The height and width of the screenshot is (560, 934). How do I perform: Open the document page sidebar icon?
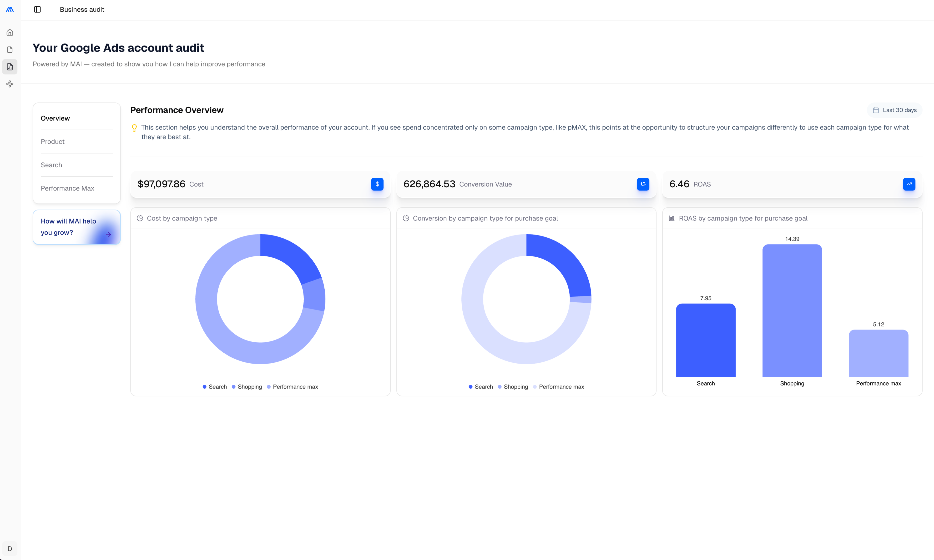[x=10, y=50]
